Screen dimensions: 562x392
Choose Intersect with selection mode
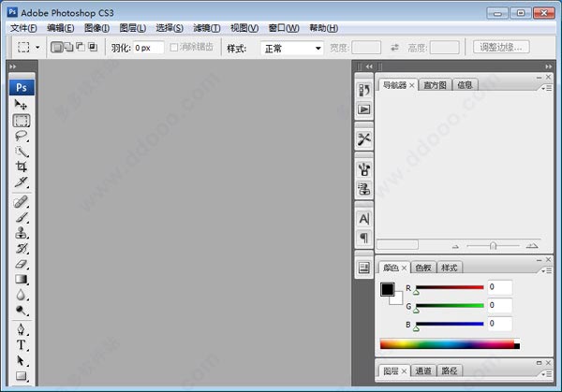(x=93, y=47)
